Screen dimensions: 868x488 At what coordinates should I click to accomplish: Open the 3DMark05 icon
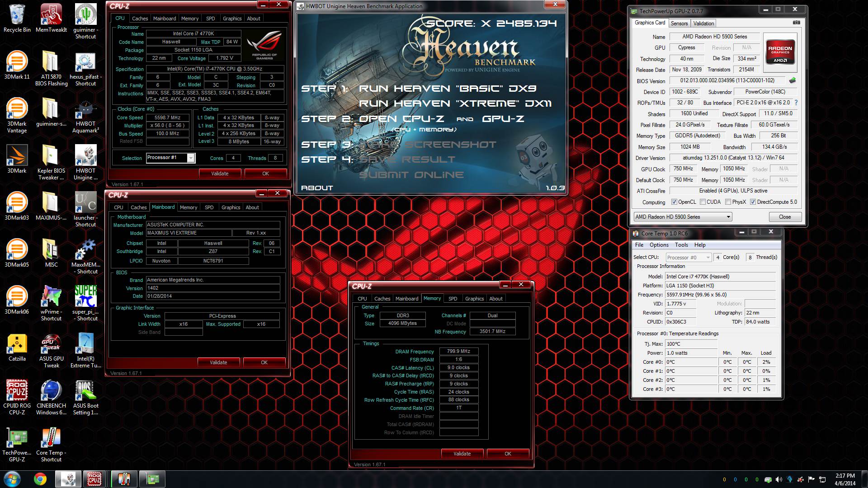(x=17, y=253)
